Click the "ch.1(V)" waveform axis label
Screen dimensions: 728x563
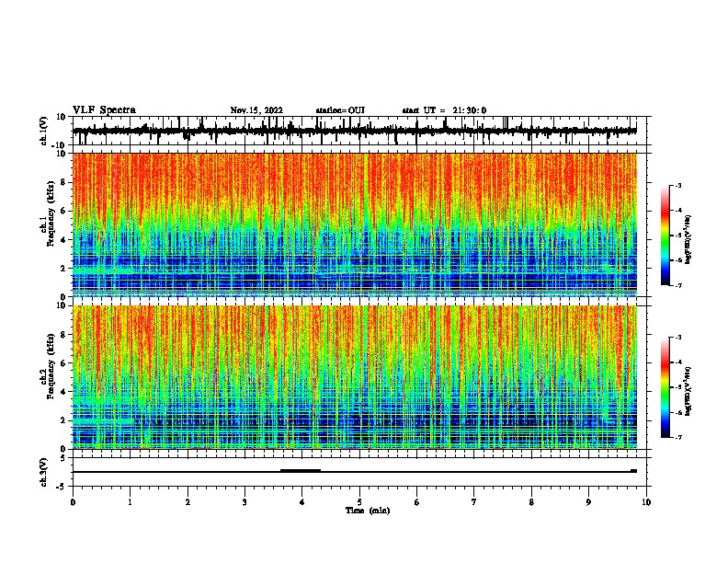tap(44, 131)
